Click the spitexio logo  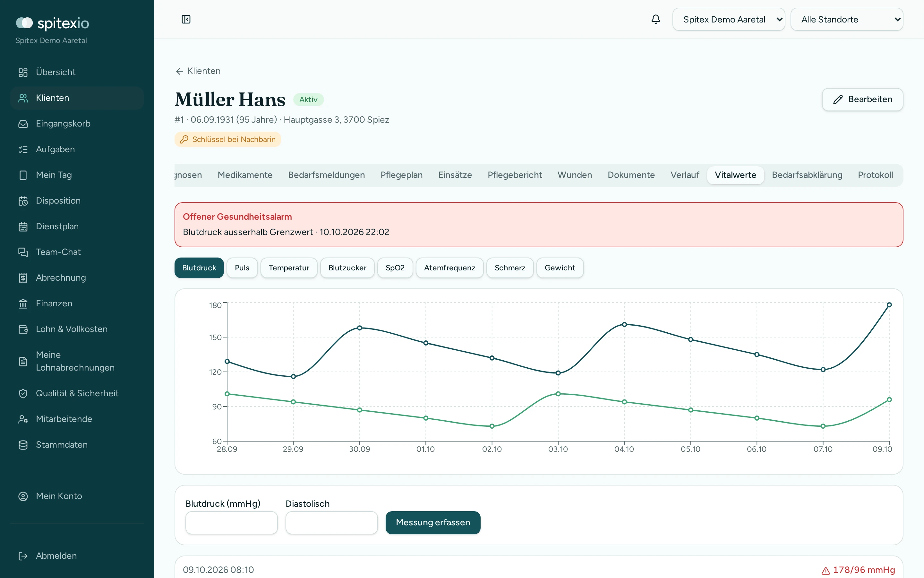point(52,23)
